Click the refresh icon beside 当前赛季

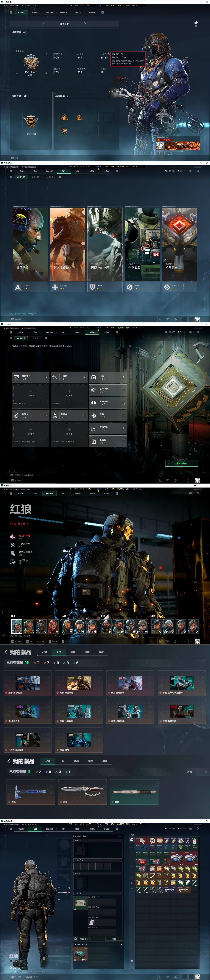[24, 32]
